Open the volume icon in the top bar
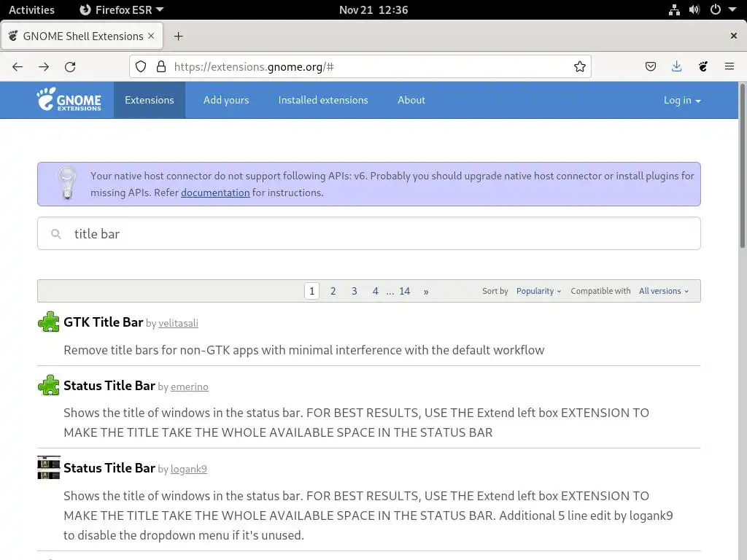 click(694, 10)
